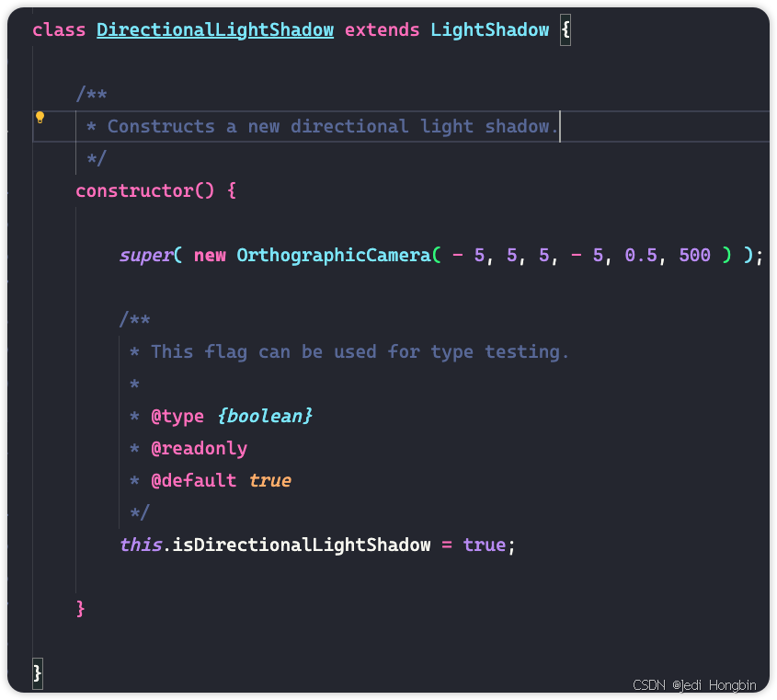Click the italic 'true' default value in comment
Screen dimensions: 777x700
[x=270, y=481]
